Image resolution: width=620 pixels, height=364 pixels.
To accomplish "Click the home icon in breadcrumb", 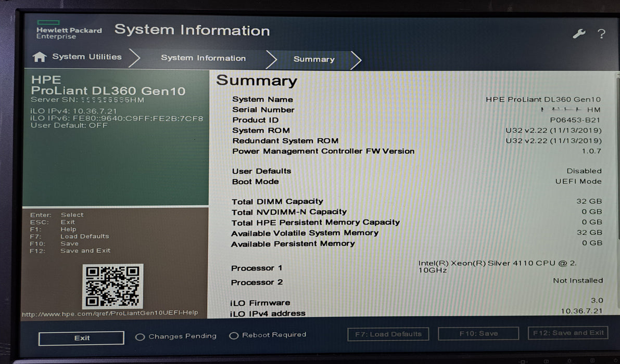I will (x=39, y=57).
